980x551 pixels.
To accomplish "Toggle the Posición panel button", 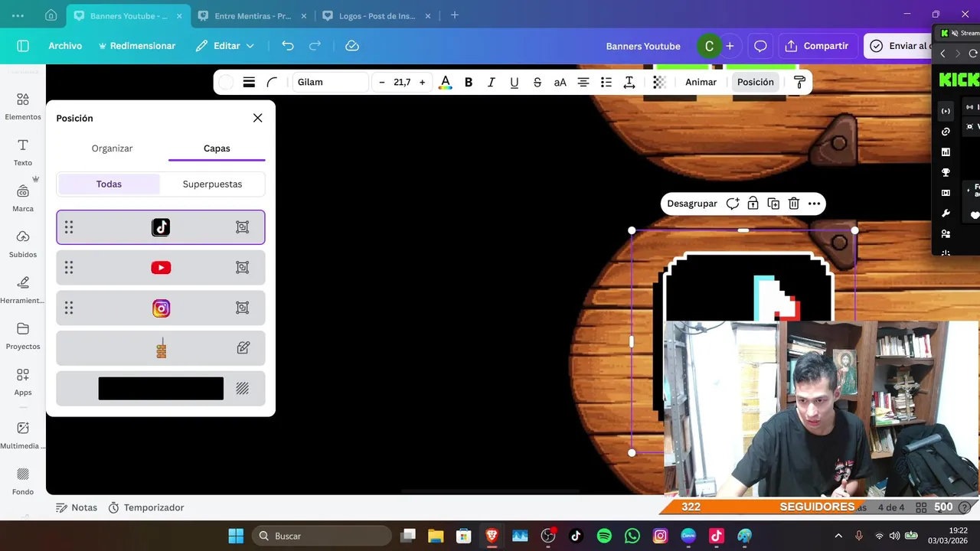I will tap(756, 82).
